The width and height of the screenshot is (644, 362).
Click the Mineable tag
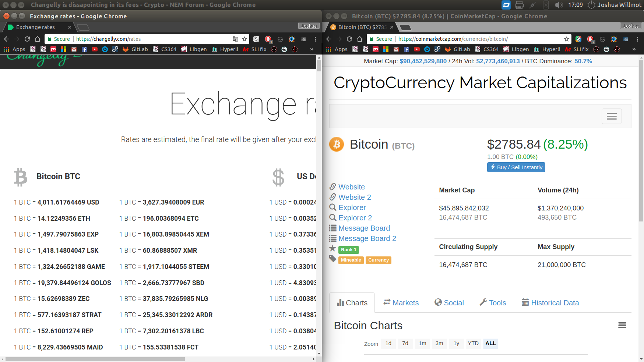351,260
